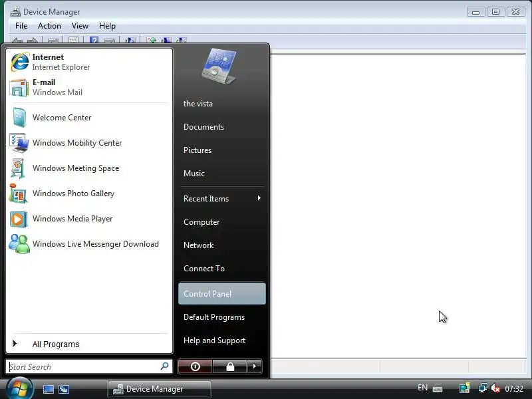The height and width of the screenshot is (399, 532).
Task: Click the keyboard icon in tray
Action: pos(438,388)
